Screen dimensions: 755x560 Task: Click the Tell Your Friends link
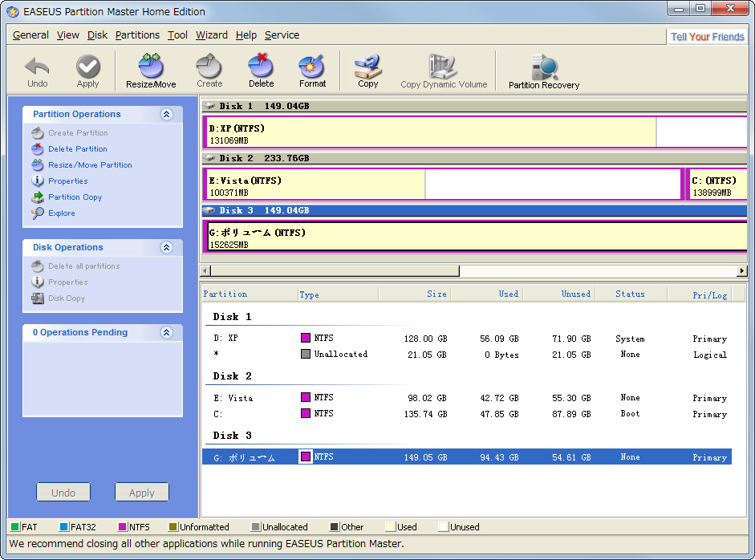[x=707, y=35]
